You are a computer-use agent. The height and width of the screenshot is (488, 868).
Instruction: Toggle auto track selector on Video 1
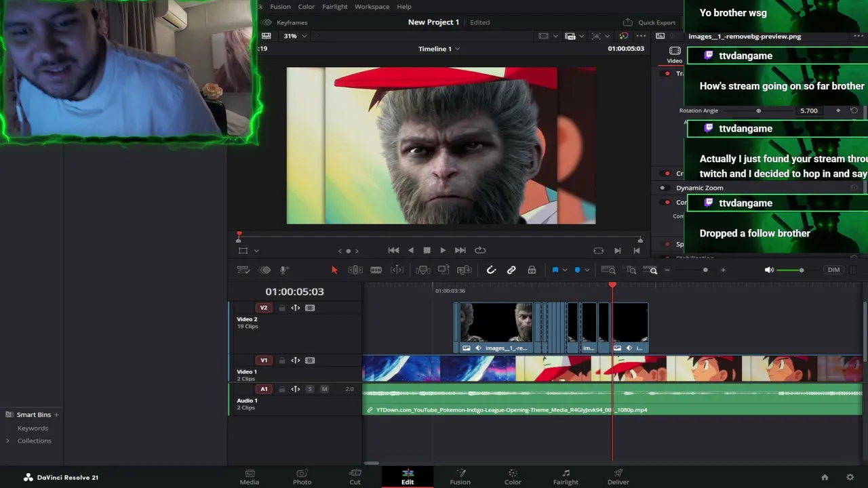[296, 361]
